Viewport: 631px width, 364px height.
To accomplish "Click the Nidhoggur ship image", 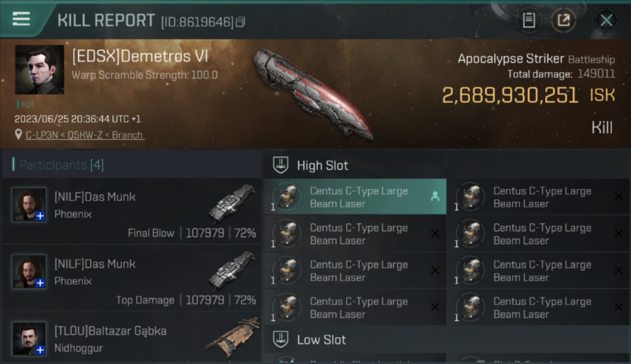I will [232, 337].
